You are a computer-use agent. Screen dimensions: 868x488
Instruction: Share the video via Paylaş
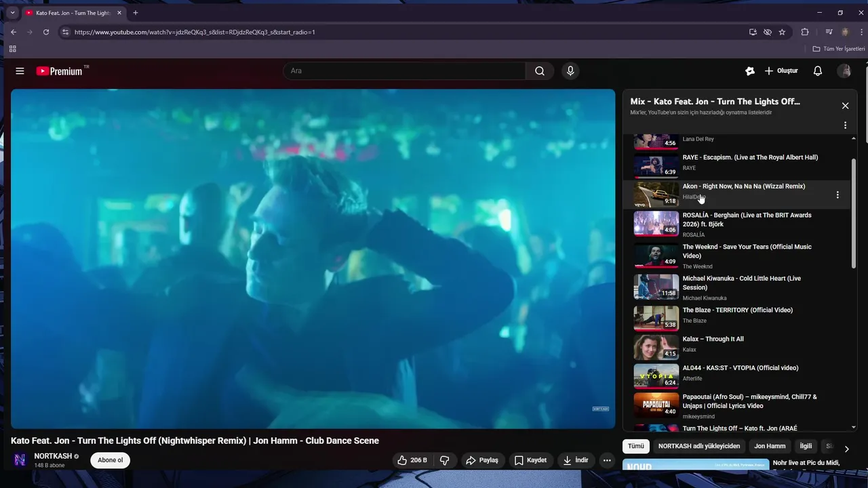[x=481, y=460]
